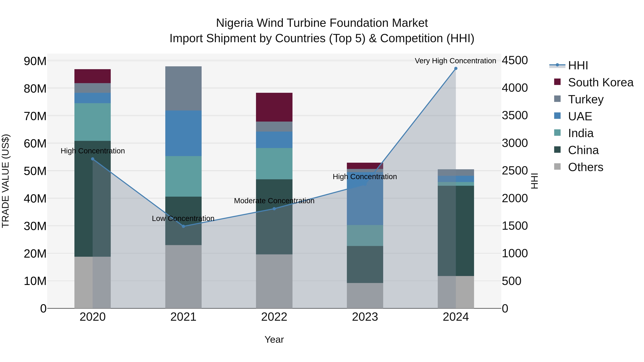The height and width of the screenshot is (362, 644).
Task: Click the TRADE VALUE (US$) axis title
Action: pos(6,181)
